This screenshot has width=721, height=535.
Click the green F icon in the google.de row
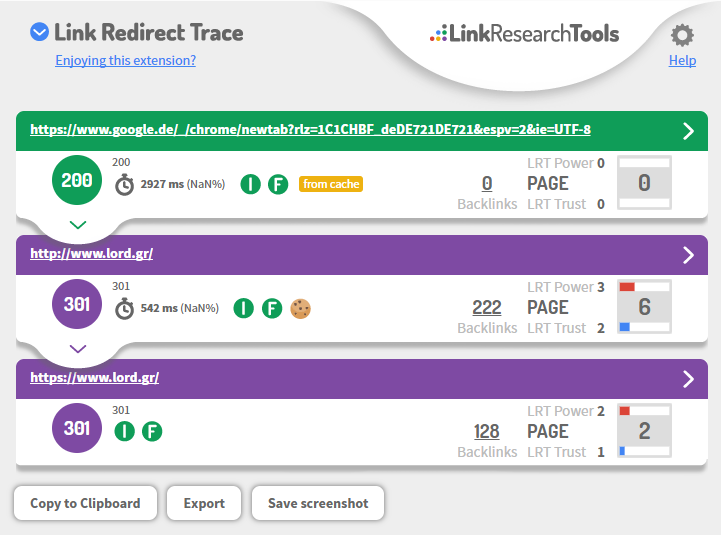[278, 184]
